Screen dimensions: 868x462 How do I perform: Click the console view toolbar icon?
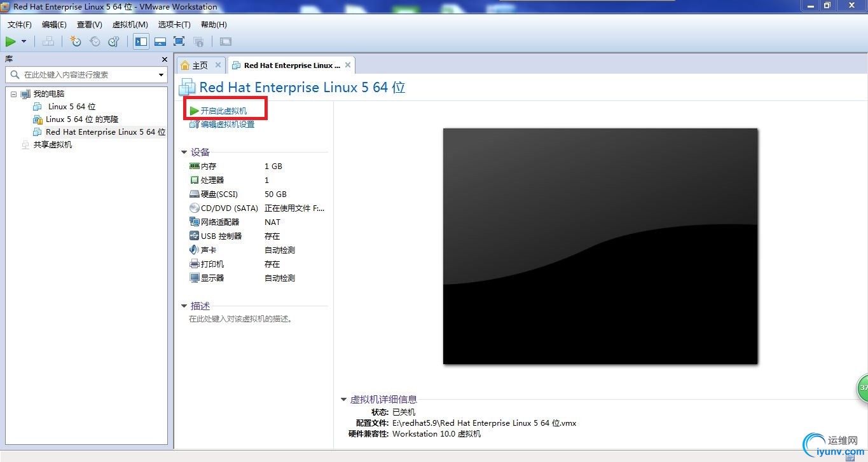[x=226, y=42]
